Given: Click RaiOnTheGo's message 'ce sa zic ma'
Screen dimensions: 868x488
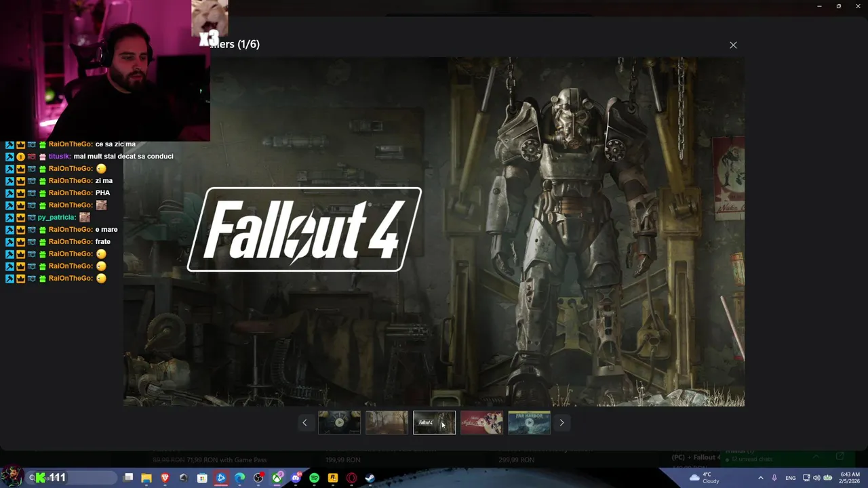Looking at the screenshot, I should click(x=115, y=144).
